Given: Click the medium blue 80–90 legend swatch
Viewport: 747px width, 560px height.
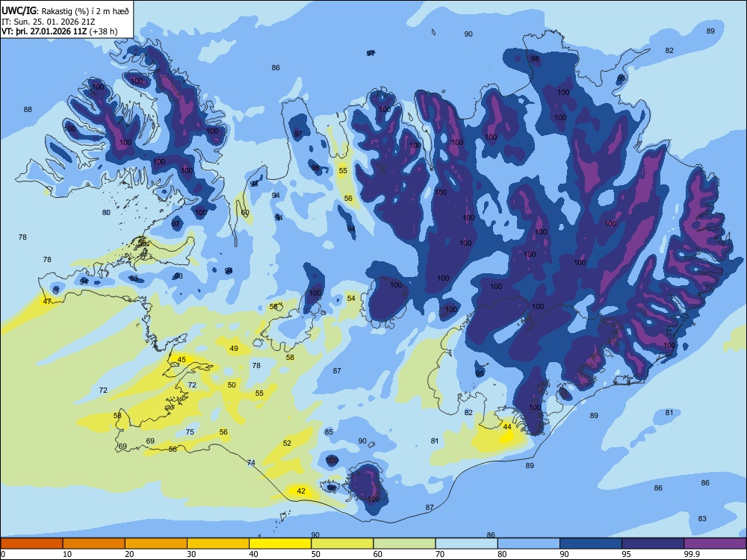Looking at the screenshot, I should (x=529, y=544).
